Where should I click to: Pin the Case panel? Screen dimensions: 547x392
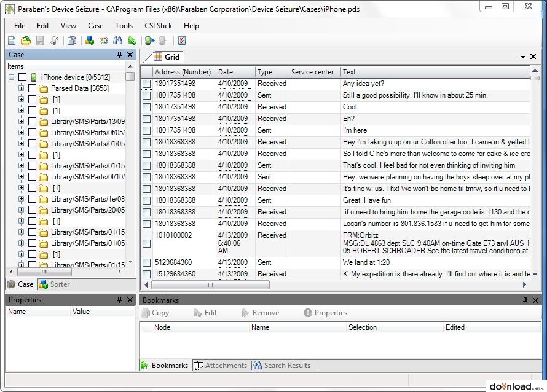point(119,55)
